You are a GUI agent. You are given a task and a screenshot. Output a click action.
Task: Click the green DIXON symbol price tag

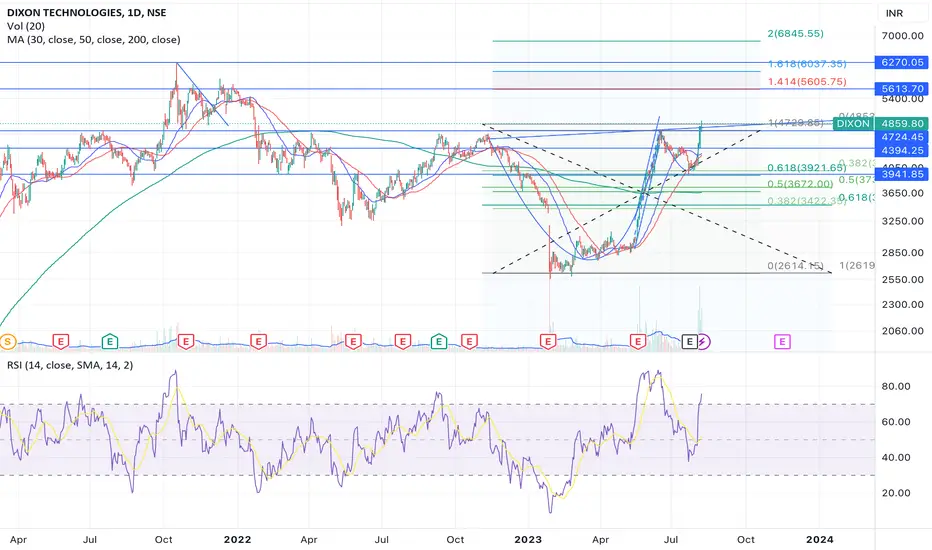click(x=853, y=124)
